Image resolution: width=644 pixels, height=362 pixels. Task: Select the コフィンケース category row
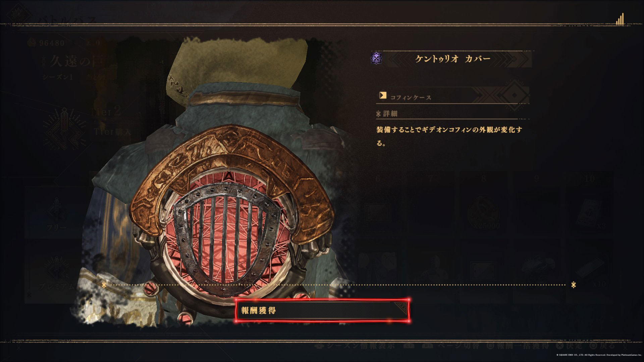(453, 96)
